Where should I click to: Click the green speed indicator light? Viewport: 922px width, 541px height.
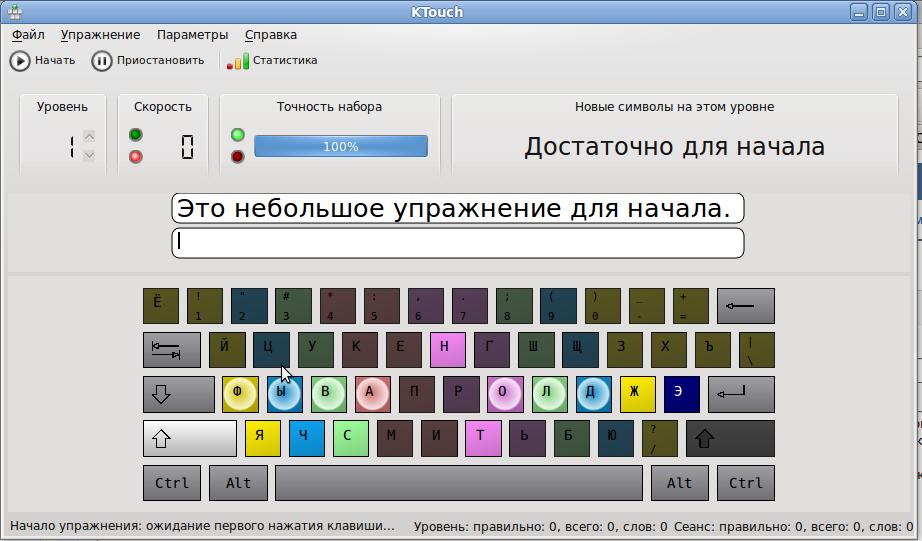[136, 135]
